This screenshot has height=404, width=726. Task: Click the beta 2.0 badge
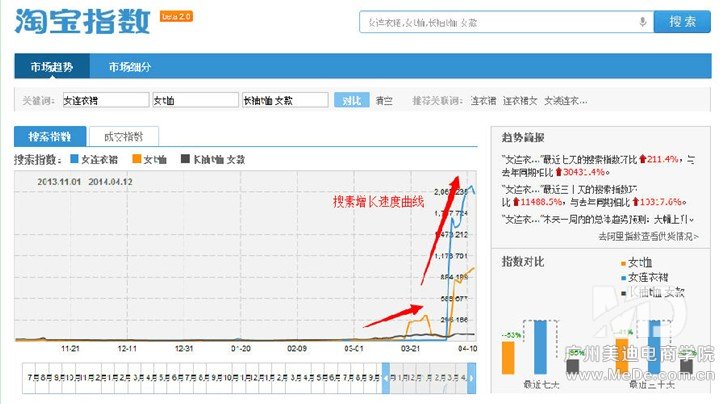[x=176, y=16]
